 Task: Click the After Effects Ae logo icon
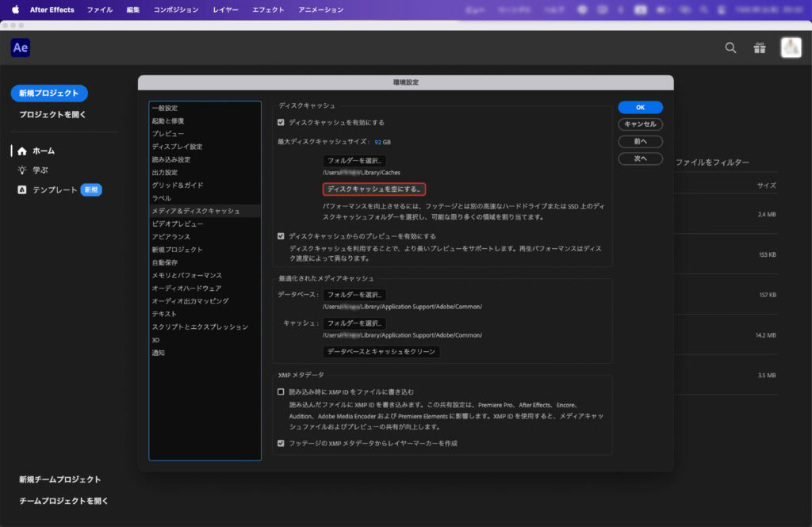coord(21,48)
